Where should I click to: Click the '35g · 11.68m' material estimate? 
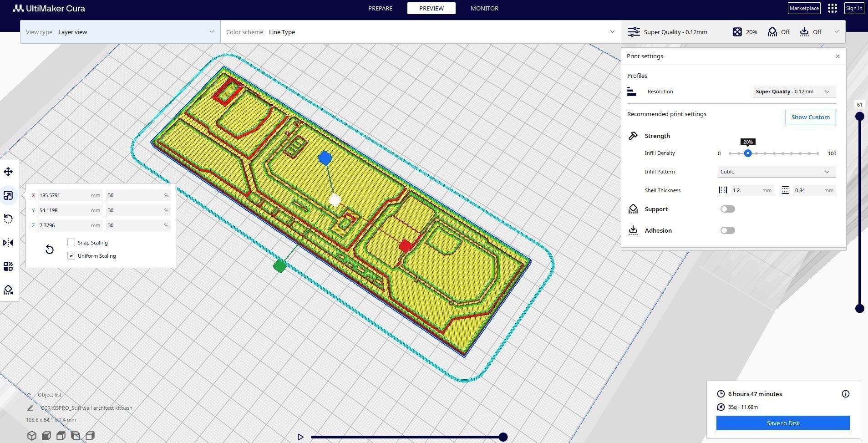pos(743,407)
